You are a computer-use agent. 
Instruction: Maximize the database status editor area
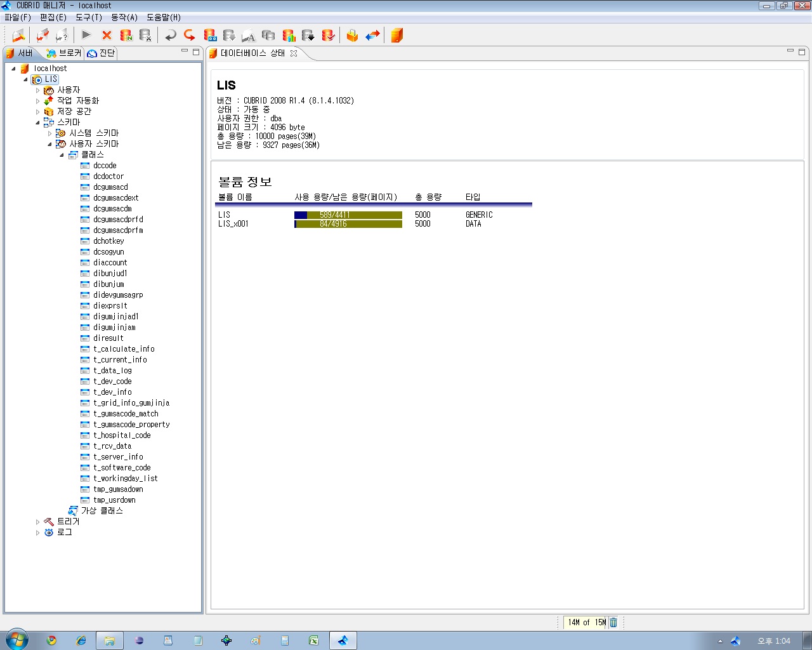coord(802,51)
